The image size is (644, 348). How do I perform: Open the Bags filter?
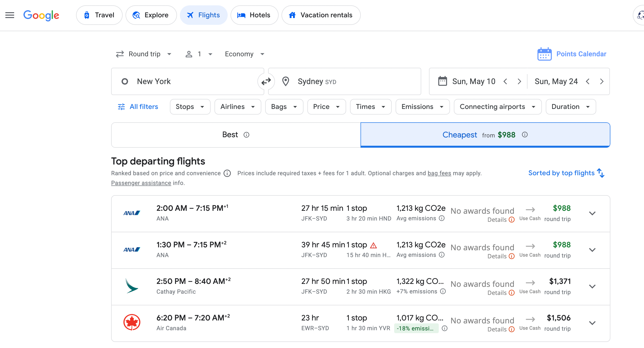pyautogui.click(x=284, y=107)
